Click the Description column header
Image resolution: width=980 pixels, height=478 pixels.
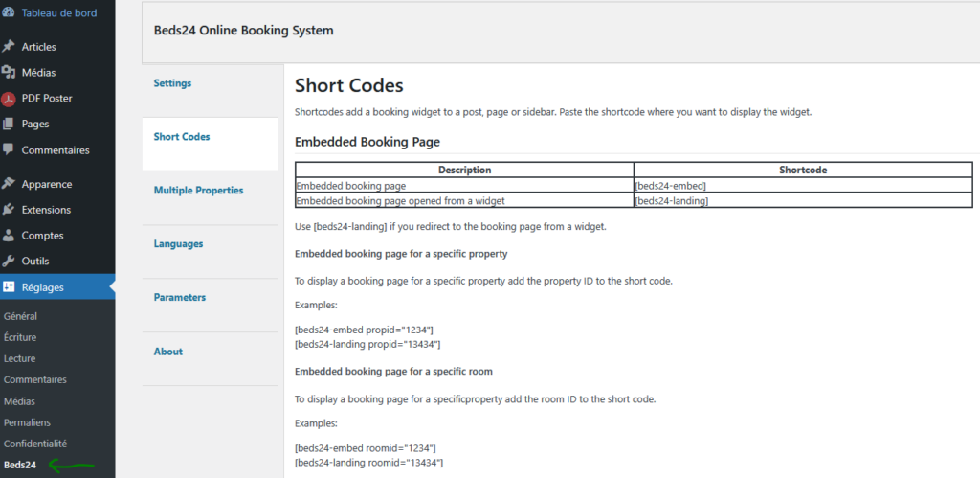(464, 171)
